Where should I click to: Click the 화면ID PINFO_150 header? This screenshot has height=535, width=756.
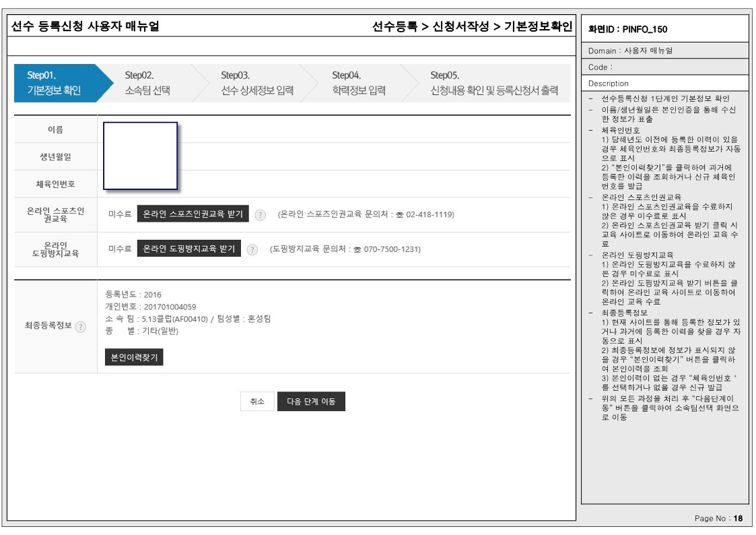tap(628, 29)
